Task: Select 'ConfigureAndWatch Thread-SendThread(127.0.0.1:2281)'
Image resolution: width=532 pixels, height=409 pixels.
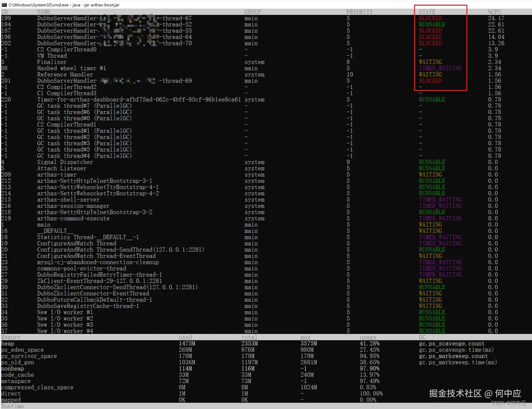Action: [121, 250]
